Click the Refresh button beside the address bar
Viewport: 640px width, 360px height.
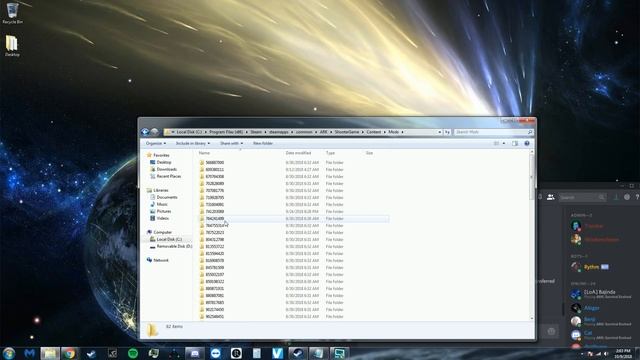[x=447, y=132]
